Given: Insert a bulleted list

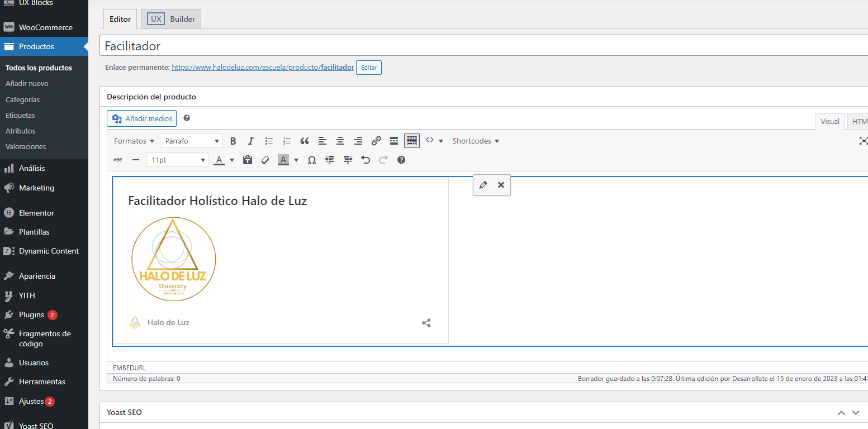Looking at the screenshot, I should [x=269, y=141].
